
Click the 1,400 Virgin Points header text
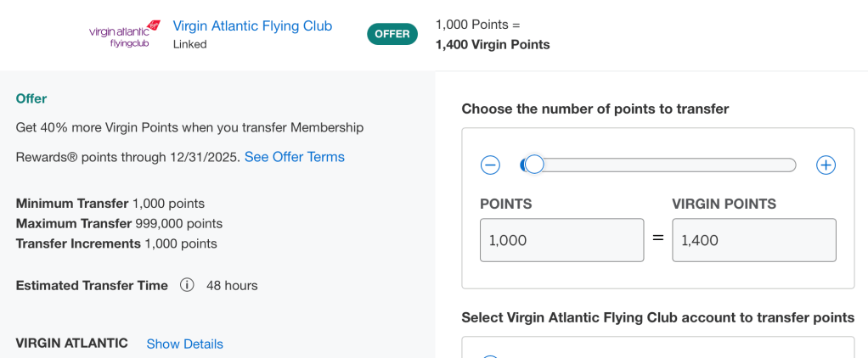coord(492,44)
